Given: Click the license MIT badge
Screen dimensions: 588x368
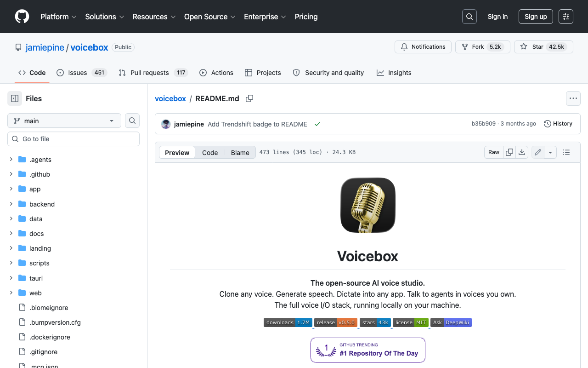Looking at the screenshot, I should 411,322.
